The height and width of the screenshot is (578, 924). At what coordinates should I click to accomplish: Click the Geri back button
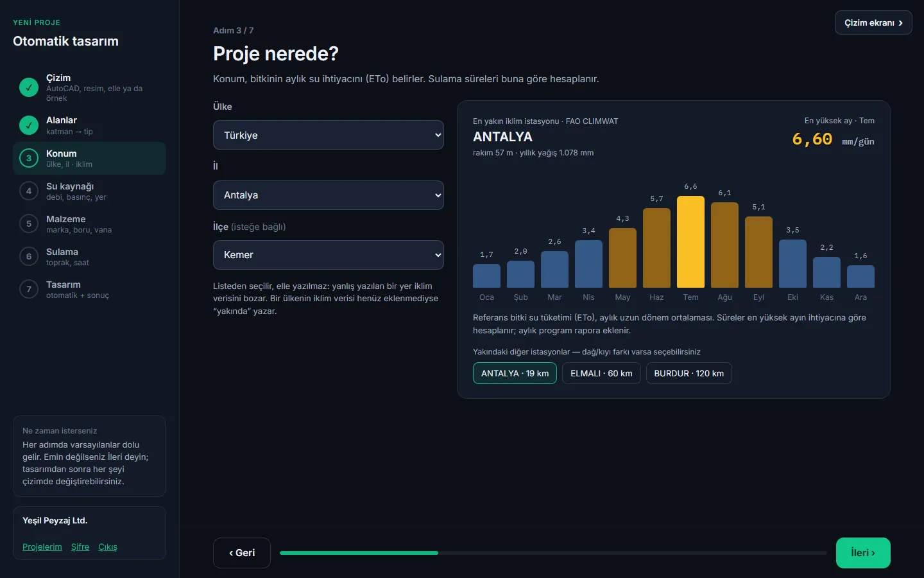coord(242,553)
